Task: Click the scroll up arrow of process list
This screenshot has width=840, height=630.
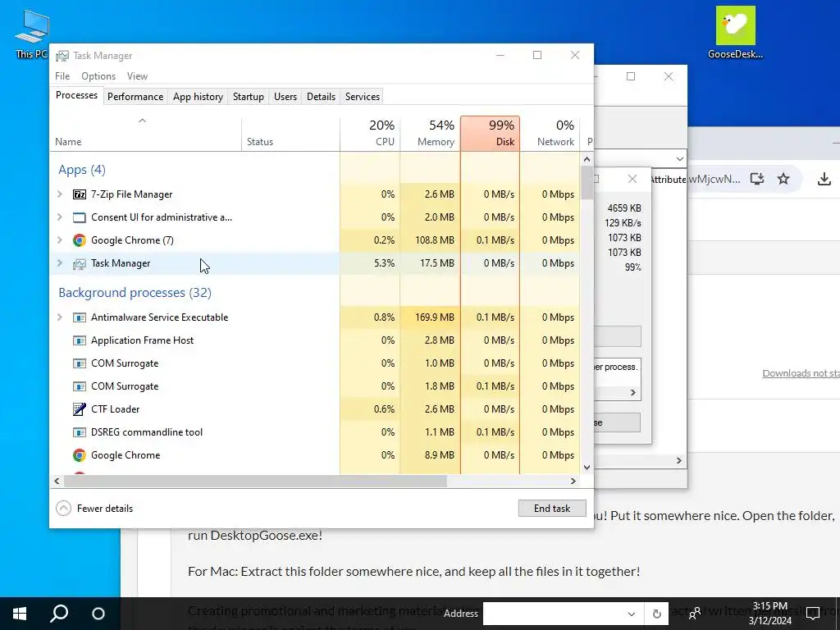Action: pos(587,159)
